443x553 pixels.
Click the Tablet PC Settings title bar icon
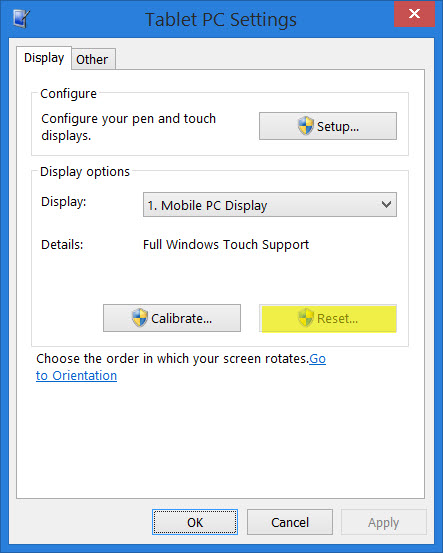(x=22, y=18)
